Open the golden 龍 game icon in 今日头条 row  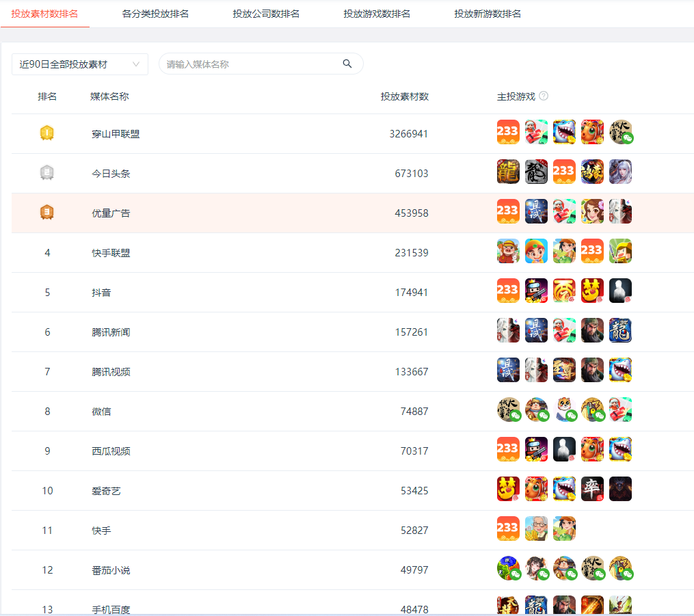pos(508,172)
